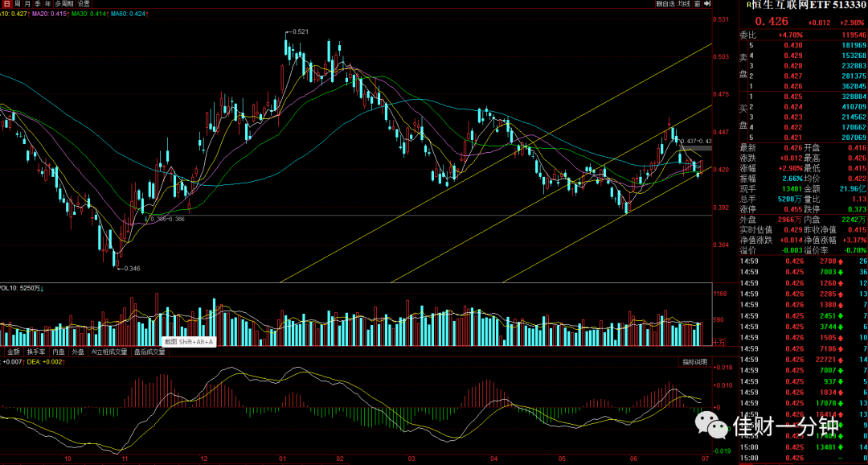Click the 外盘 2966万 value
This screenshot has height=465, width=868.
pyautogui.click(x=789, y=220)
